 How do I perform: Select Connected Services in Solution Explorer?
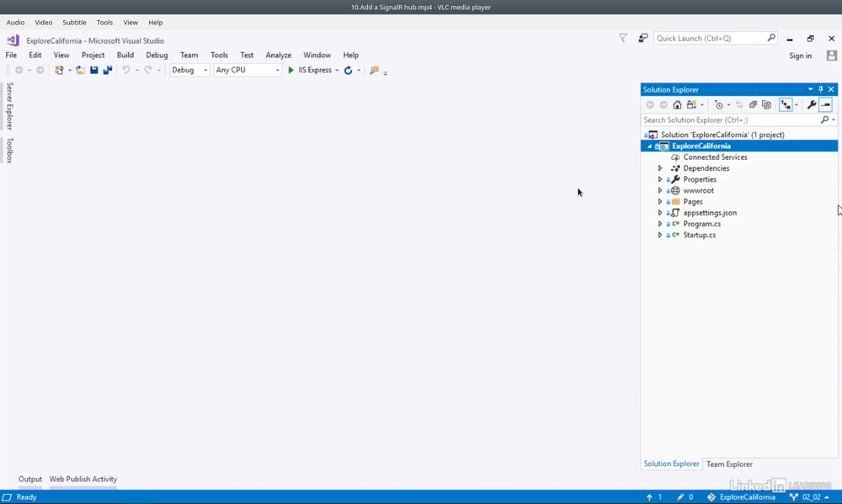pyautogui.click(x=715, y=157)
